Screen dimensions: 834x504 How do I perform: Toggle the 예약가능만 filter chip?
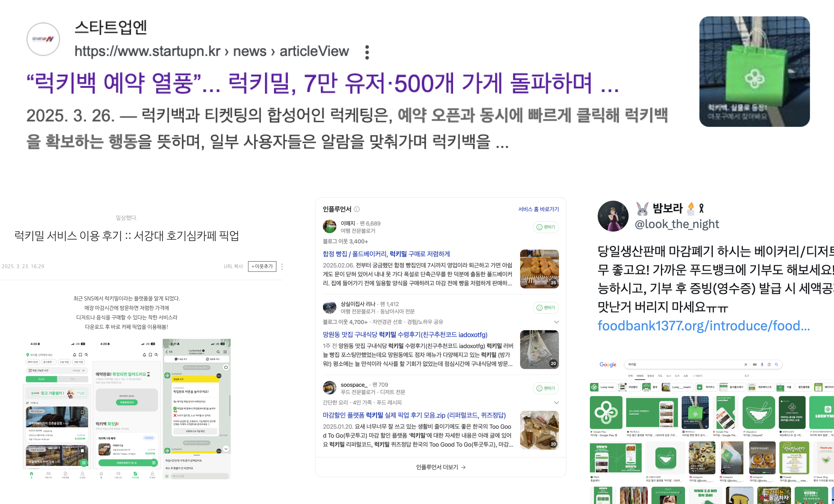point(33,362)
